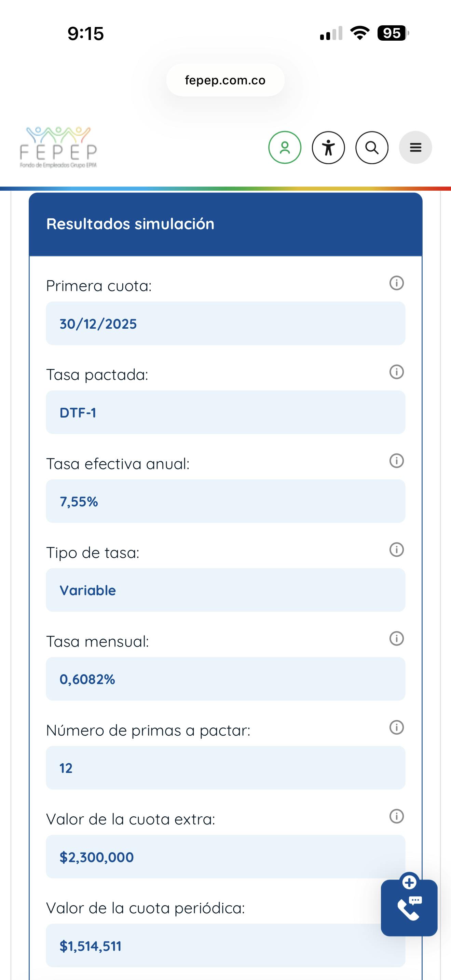Select the Primera cuota date field
Image resolution: width=451 pixels, height=980 pixels.
[x=225, y=324]
